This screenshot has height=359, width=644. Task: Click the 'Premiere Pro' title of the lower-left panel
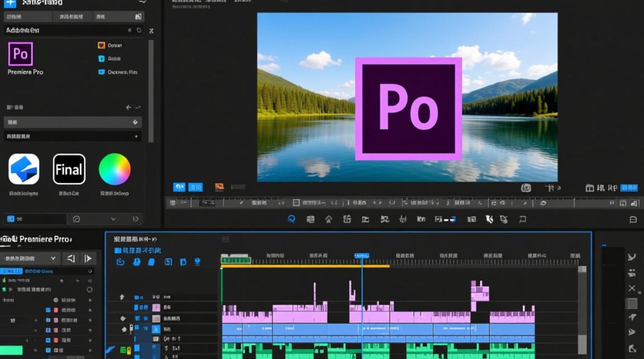pyautogui.click(x=46, y=239)
